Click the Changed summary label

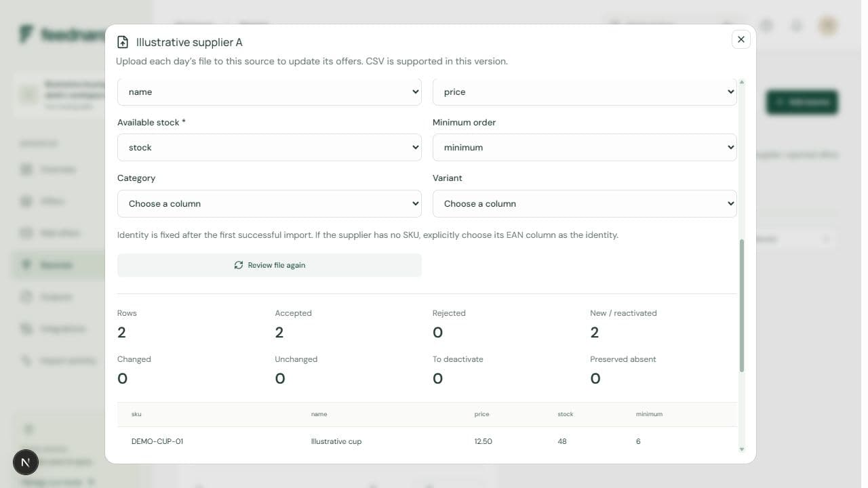pos(134,359)
